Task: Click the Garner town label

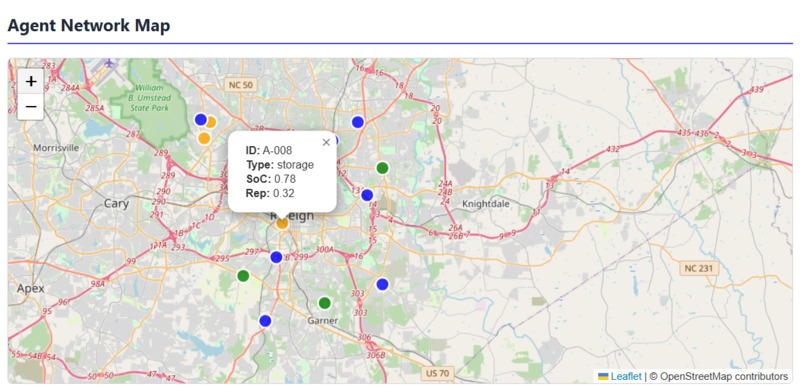Action: [x=323, y=321]
